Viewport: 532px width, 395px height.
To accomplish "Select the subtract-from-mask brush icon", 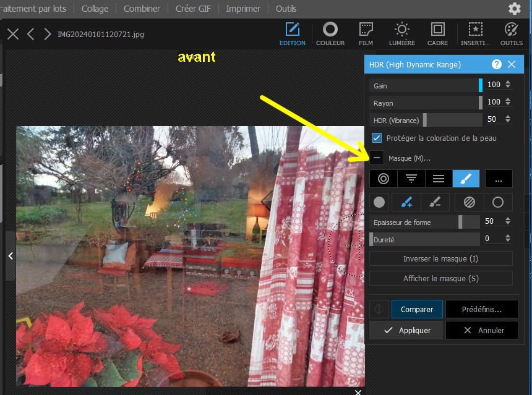I will (435, 202).
